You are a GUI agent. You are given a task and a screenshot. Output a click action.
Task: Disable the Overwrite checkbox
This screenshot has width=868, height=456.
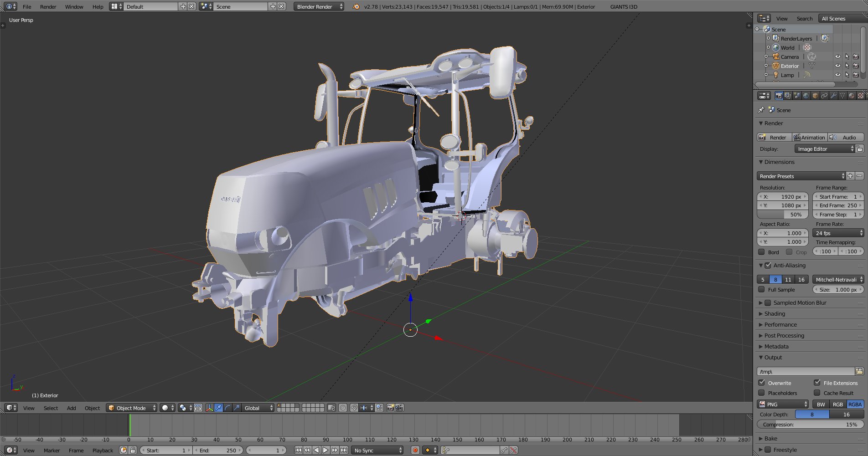click(761, 383)
